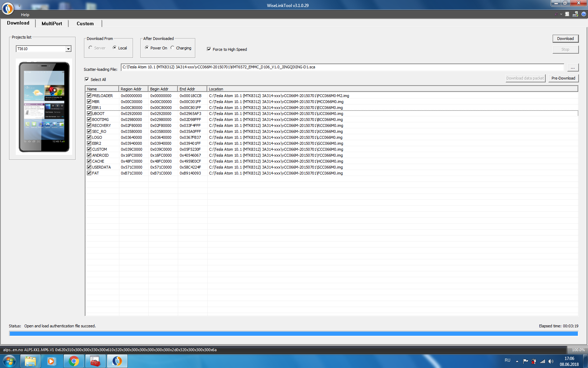Show hidden system tray icons

pos(517,361)
